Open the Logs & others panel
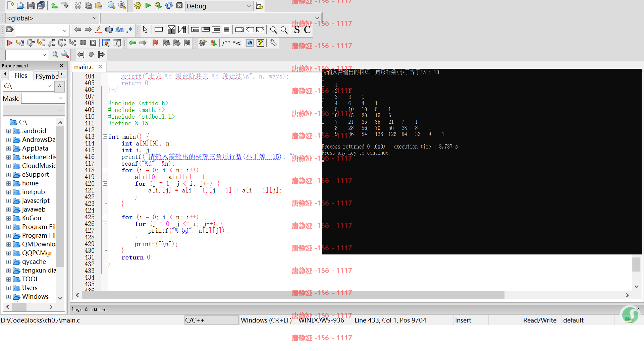 click(x=89, y=309)
